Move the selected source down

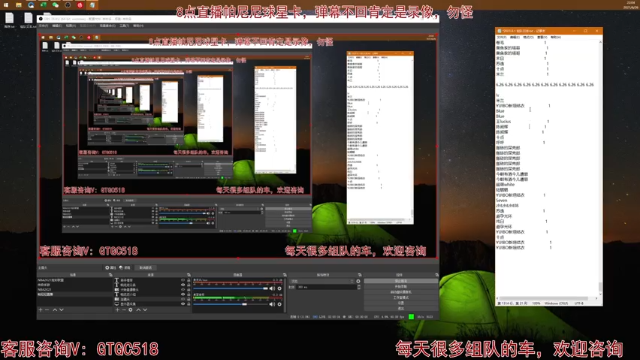[x=145, y=310]
